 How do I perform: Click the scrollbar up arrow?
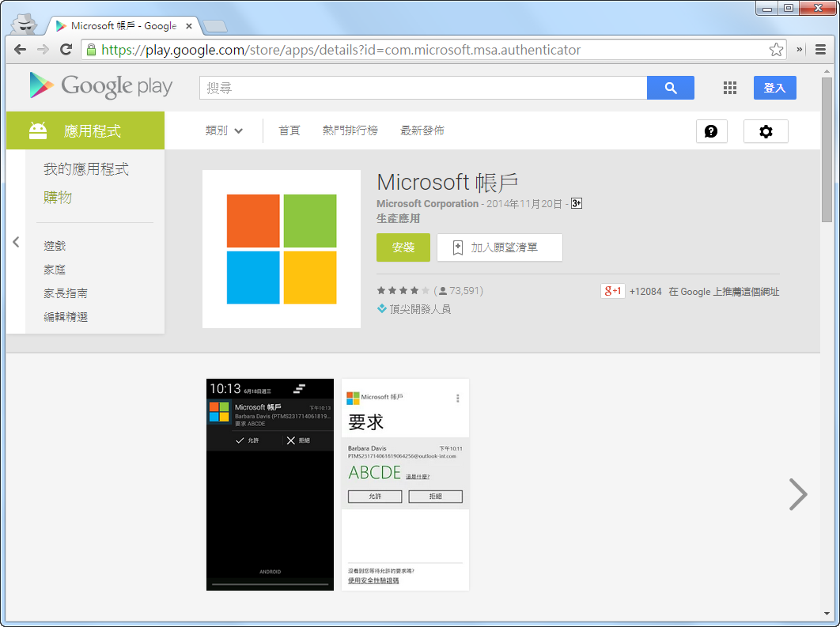(x=827, y=71)
